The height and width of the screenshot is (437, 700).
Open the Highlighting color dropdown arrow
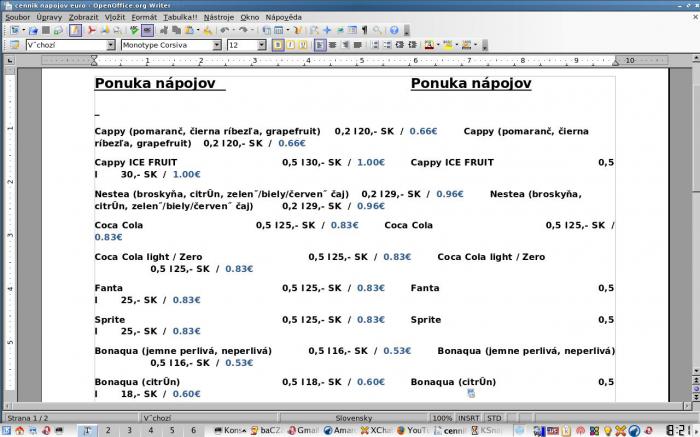pos(457,45)
